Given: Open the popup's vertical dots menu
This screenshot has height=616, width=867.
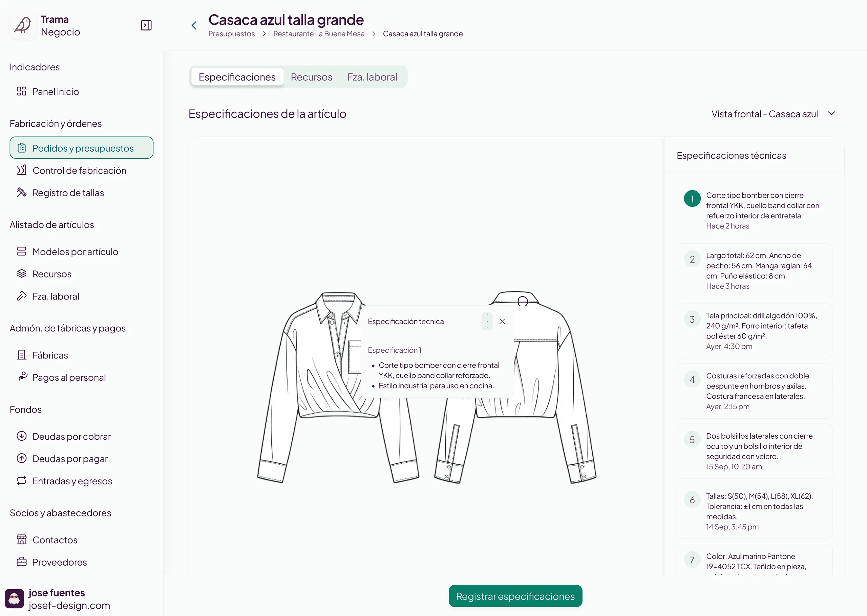Looking at the screenshot, I should [487, 322].
